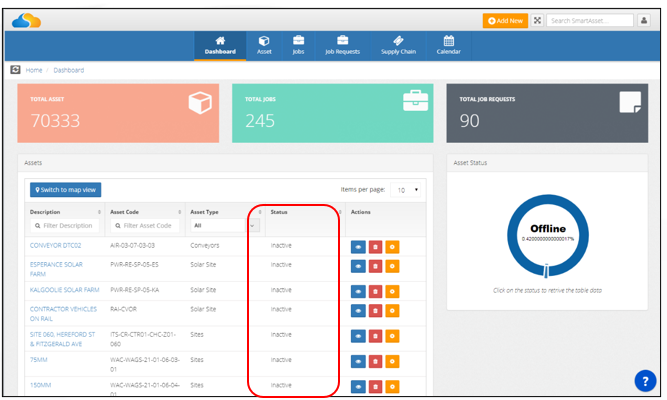View CONTRACTOR VEHICLES ON RAIL asset
Viewport: 667px width, 400px height.
(358, 311)
